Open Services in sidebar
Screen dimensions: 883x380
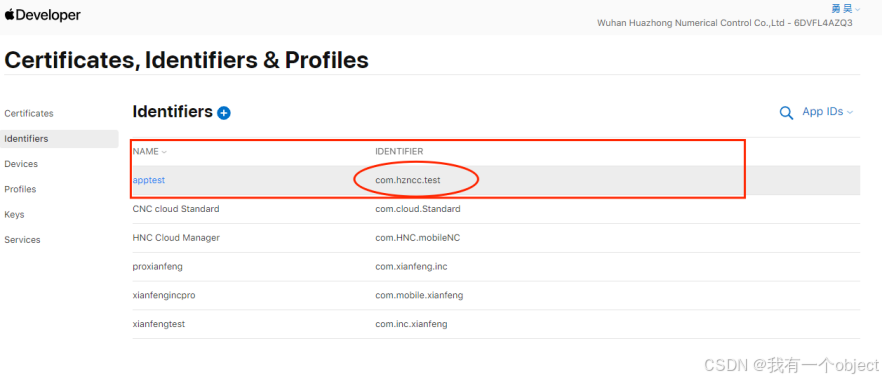(x=23, y=240)
